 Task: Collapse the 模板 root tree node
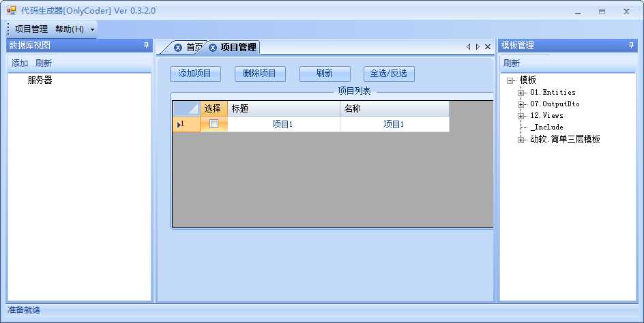coord(510,80)
